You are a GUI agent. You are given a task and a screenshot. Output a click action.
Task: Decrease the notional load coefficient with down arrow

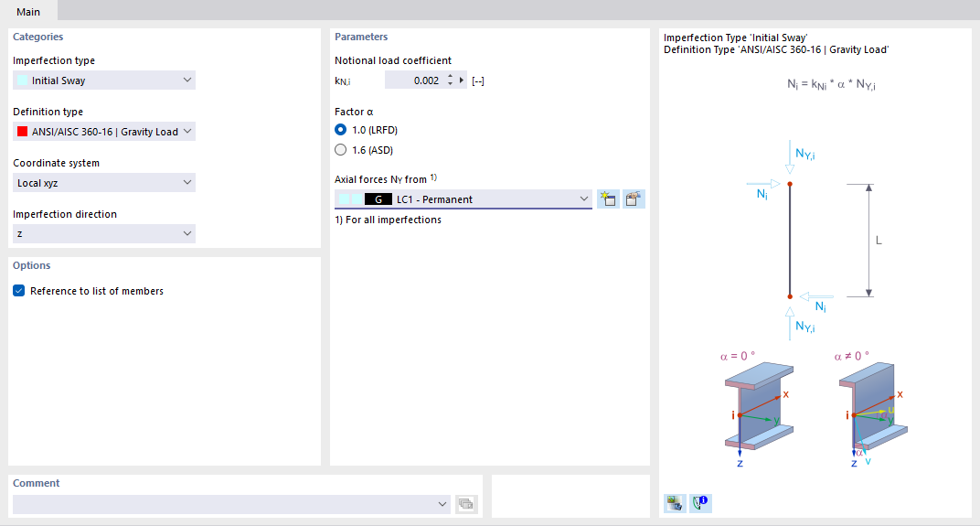(450, 84)
